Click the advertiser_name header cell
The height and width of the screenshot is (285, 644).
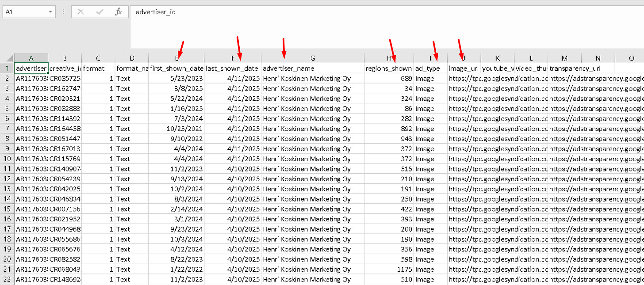click(313, 68)
